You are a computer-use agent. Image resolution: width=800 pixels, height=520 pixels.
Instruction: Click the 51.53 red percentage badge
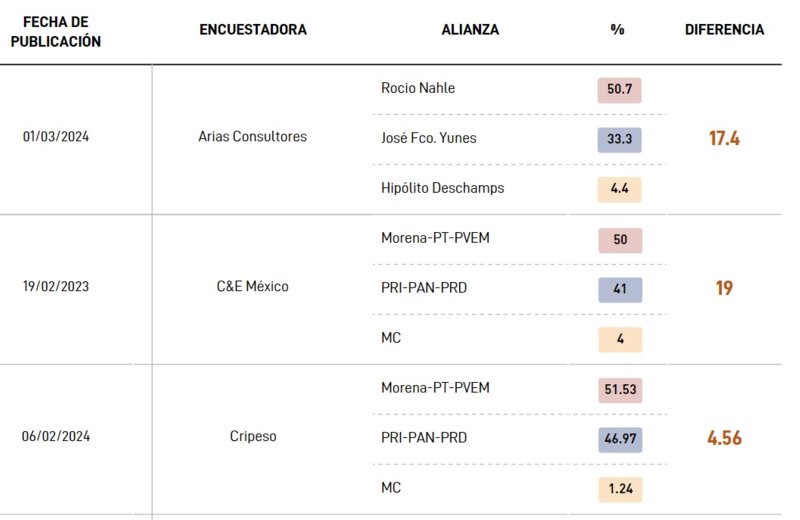coord(620,390)
